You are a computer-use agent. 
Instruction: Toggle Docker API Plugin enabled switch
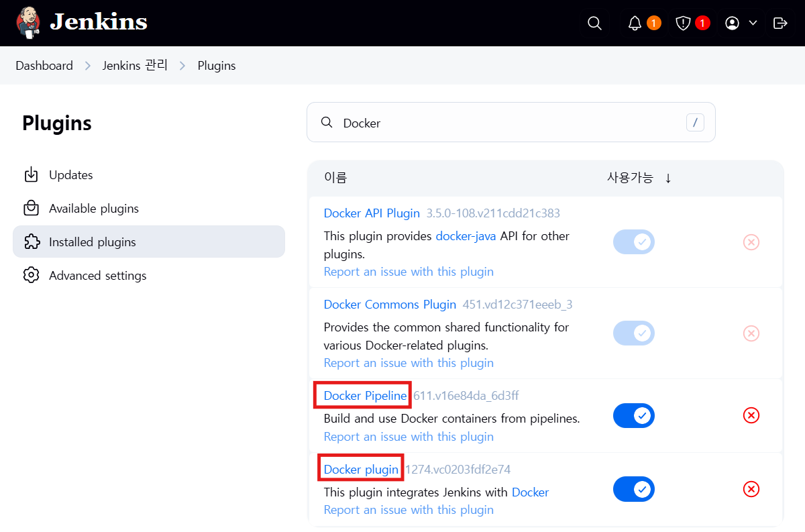click(634, 242)
